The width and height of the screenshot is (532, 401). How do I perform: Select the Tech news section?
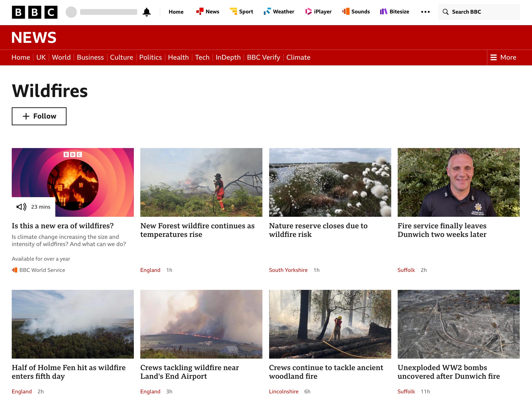tap(202, 57)
